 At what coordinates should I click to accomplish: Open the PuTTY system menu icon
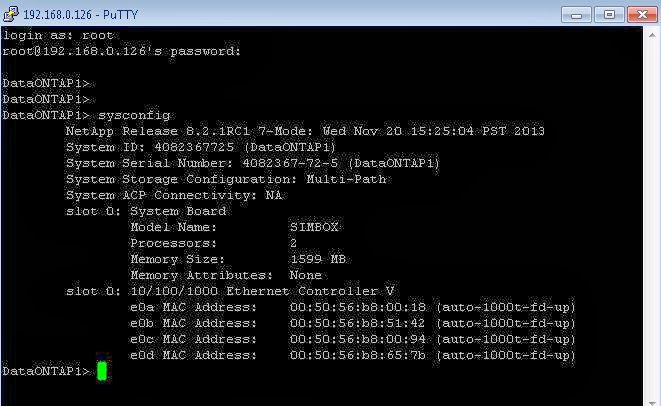tap(11, 14)
